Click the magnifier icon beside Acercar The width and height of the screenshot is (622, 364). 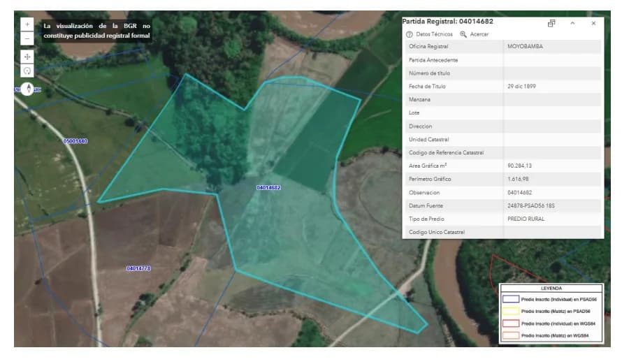(x=463, y=34)
